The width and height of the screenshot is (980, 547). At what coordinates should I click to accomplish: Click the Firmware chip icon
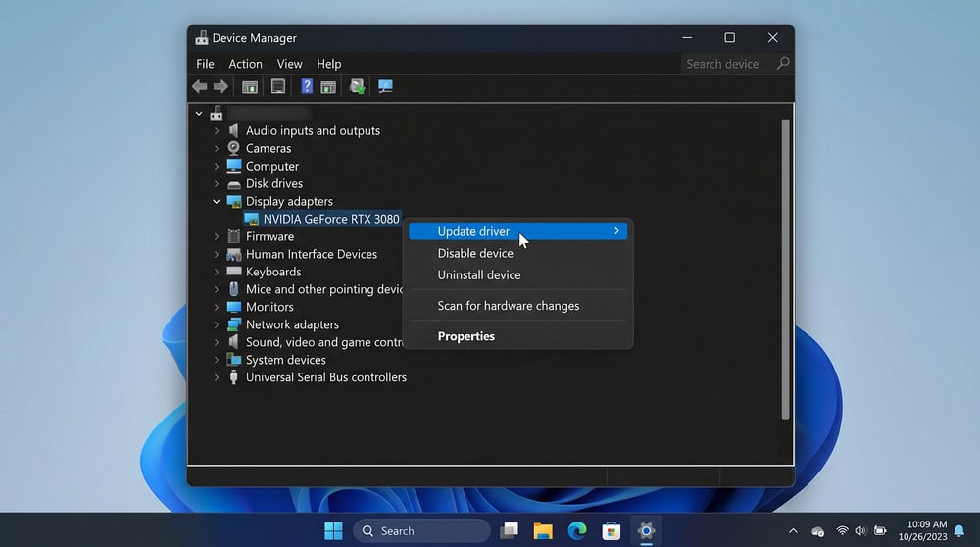pyautogui.click(x=234, y=236)
